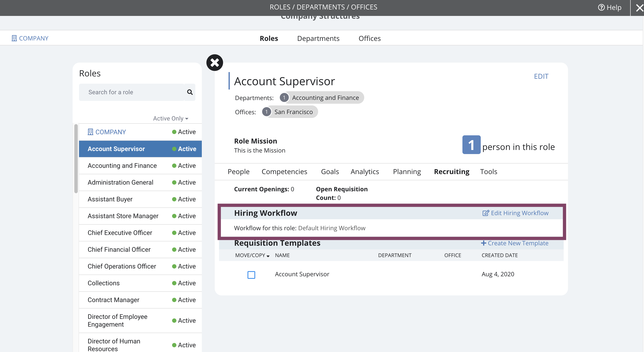Select the Administration General role
Viewport: 644px width, 352px height.
point(140,182)
